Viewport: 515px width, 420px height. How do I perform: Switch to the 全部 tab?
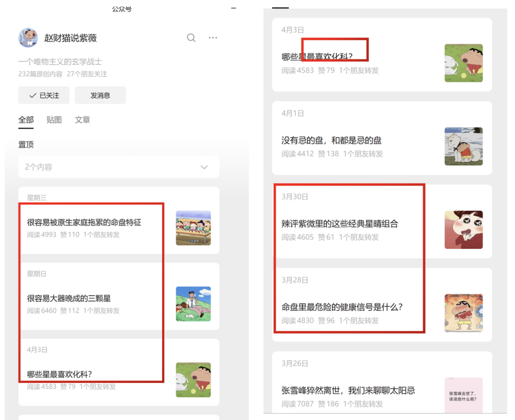click(26, 120)
